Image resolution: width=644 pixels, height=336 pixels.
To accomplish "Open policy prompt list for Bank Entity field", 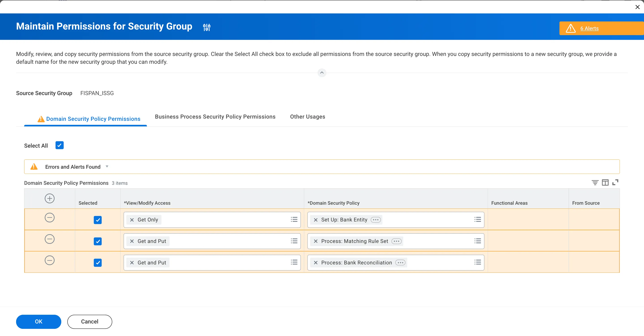I will click(x=477, y=219).
